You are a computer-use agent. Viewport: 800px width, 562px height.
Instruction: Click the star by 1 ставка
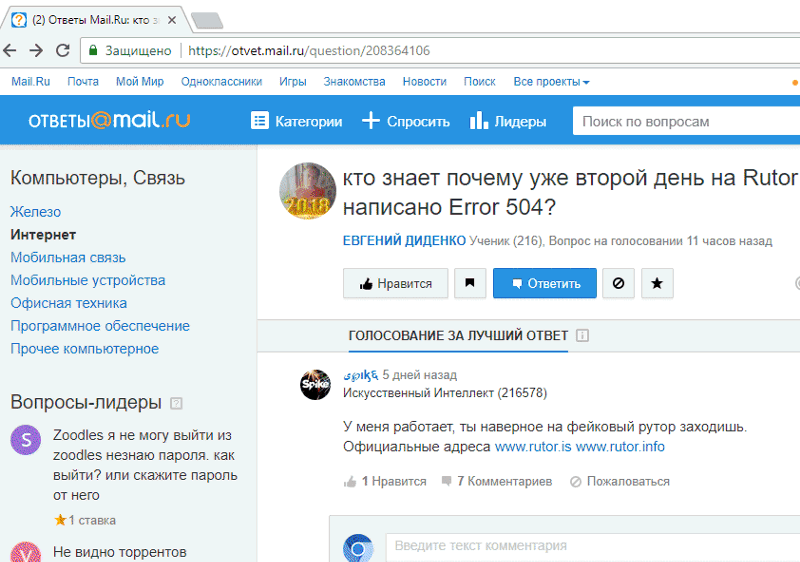(60, 520)
